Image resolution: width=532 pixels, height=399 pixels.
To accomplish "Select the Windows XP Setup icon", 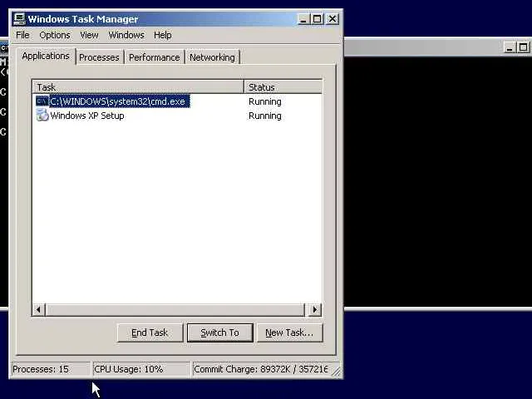I will [42, 115].
